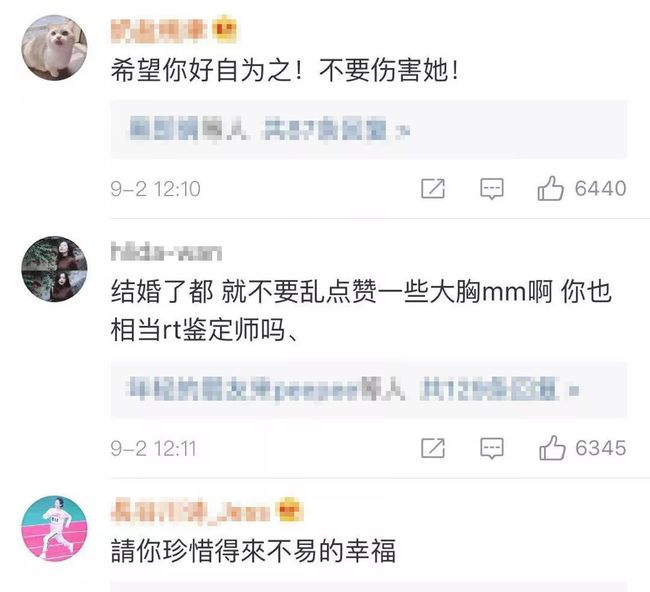Open the two-photo woman avatar profile
The width and height of the screenshot is (650, 592).
pyautogui.click(x=54, y=269)
